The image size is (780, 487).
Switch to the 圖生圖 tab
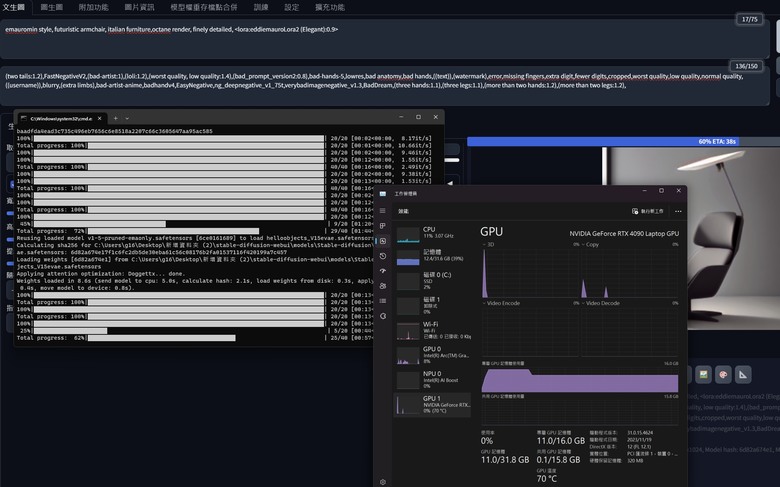pyautogui.click(x=52, y=7)
